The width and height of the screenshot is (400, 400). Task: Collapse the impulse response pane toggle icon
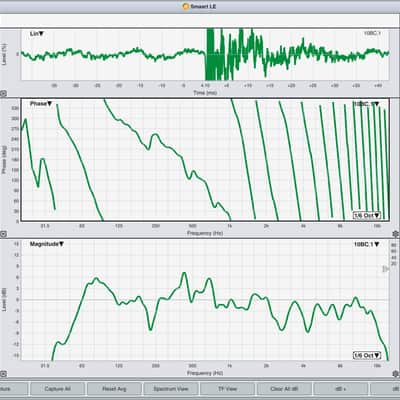point(3,94)
